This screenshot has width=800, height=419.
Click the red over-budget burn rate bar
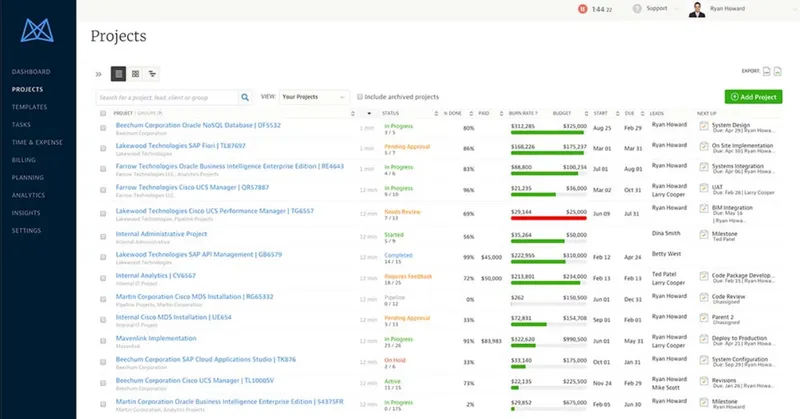click(x=548, y=218)
